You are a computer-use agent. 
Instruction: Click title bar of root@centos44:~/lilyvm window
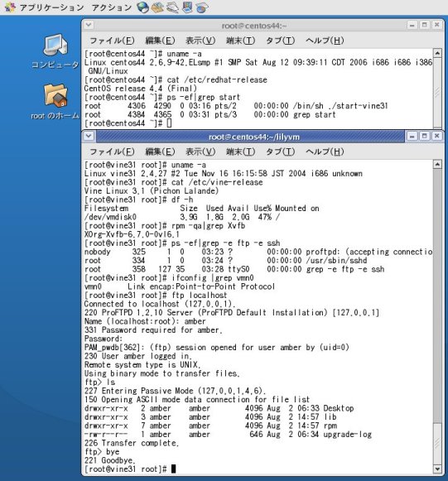pos(254,137)
